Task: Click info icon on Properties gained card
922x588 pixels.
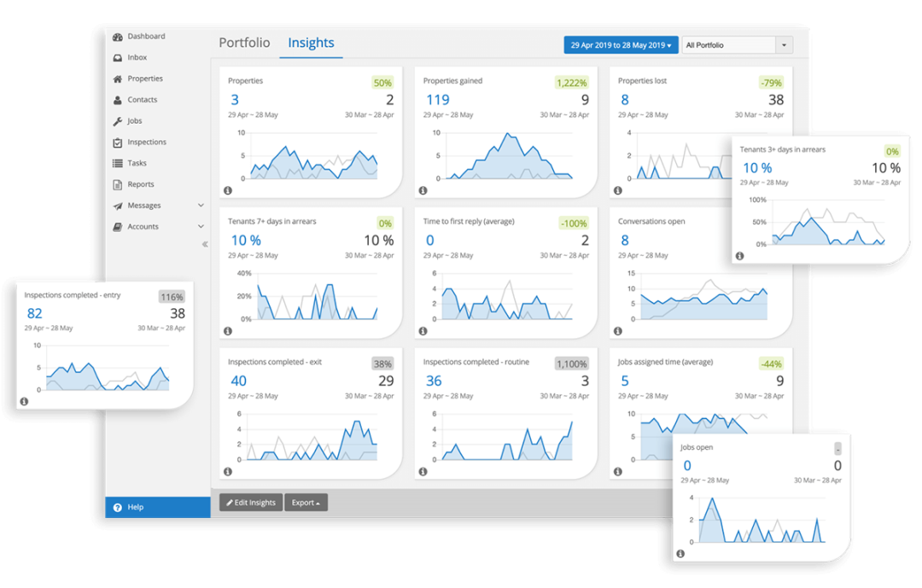Action: 423,190
